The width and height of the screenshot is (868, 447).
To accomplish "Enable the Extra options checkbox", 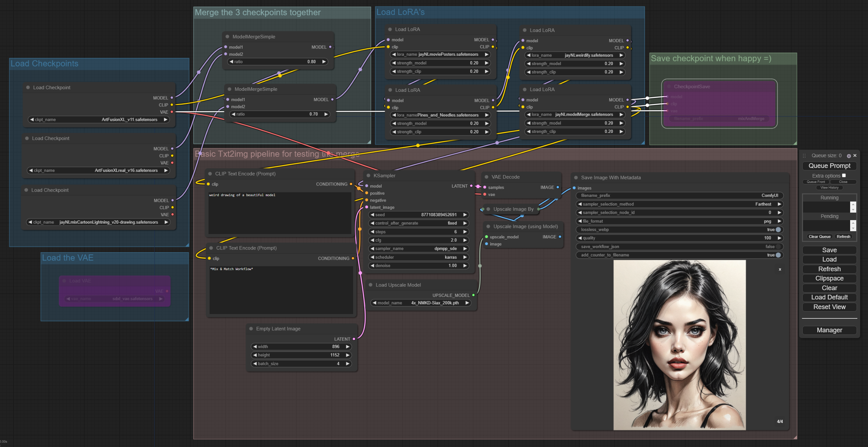I will [844, 175].
